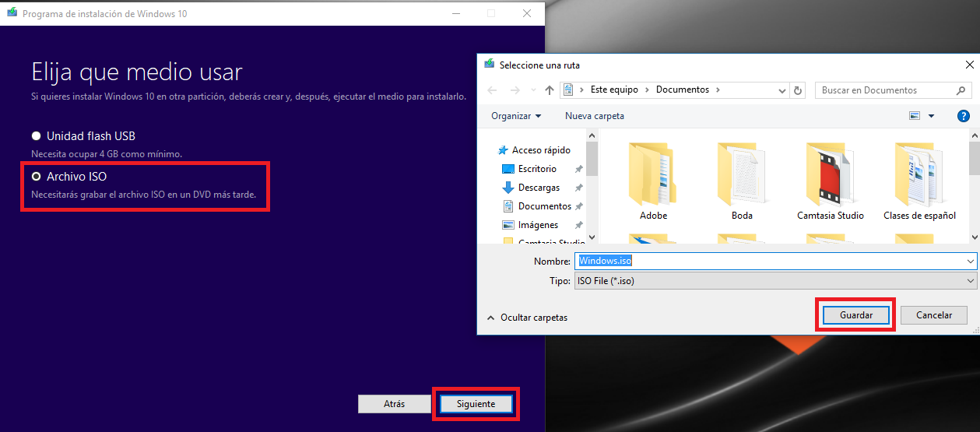Image resolution: width=980 pixels, height=432 pixels.
Task: Navigate forward arrow in save dialog
Action: tap(515, 90)
